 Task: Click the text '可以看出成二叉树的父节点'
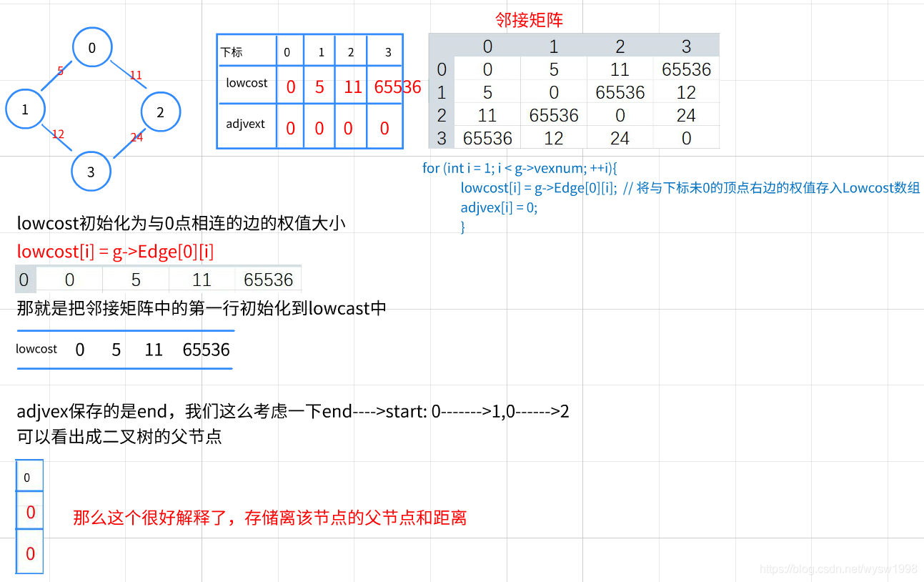(x=120, y=436)
